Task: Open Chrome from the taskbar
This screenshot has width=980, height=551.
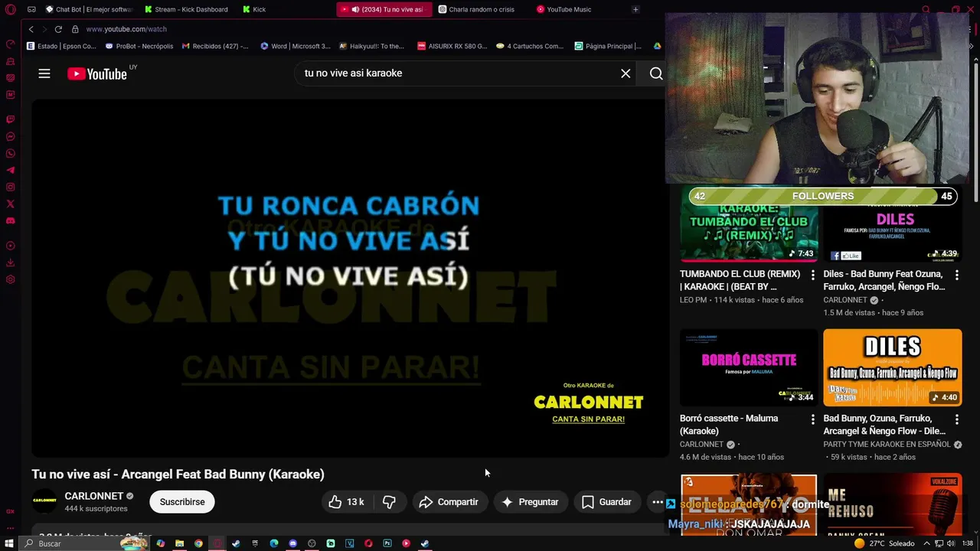Action: [x=198, y=543]
